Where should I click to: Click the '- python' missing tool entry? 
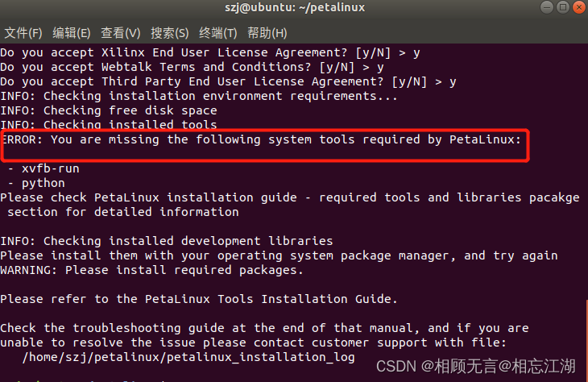click(36, 184)
